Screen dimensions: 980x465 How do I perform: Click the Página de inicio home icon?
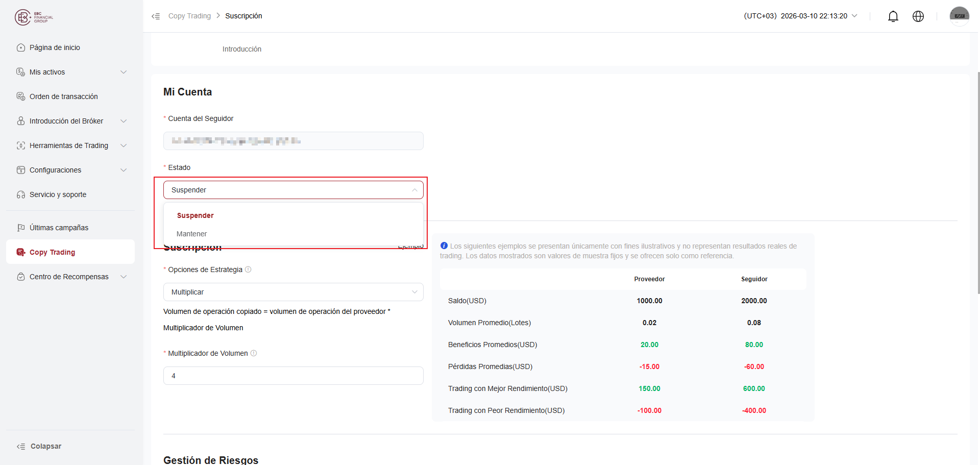click(21, 47)
